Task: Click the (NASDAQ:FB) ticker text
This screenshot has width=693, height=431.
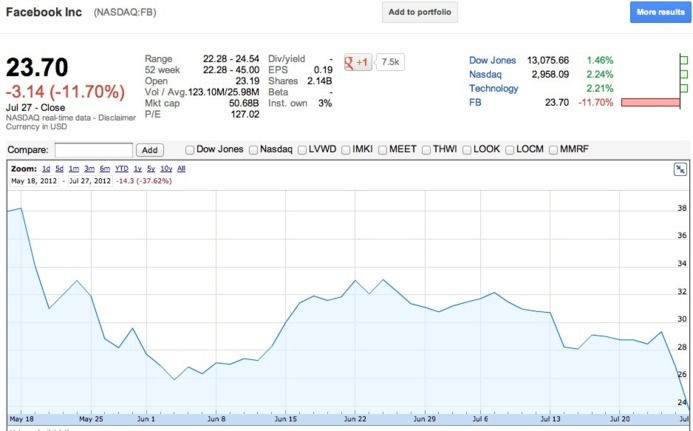Action: click(125, 12)
